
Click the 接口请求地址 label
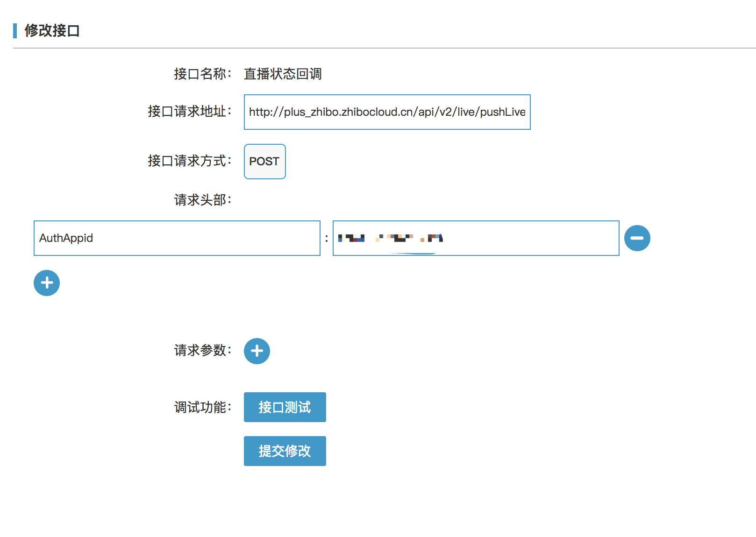190,111
